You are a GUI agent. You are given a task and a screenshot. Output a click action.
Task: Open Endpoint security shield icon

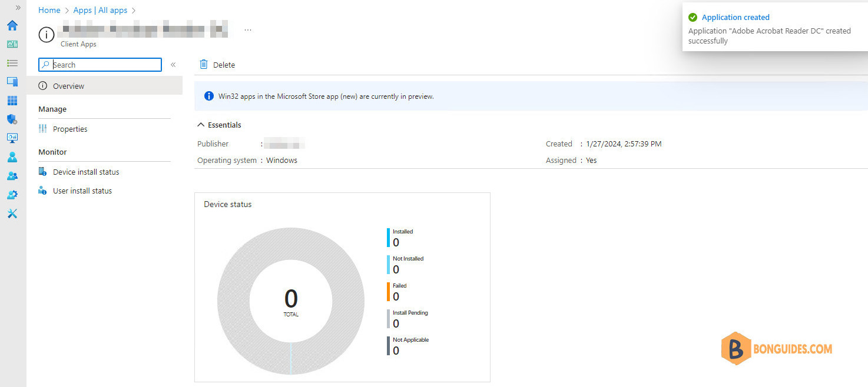tap(12, 119)
